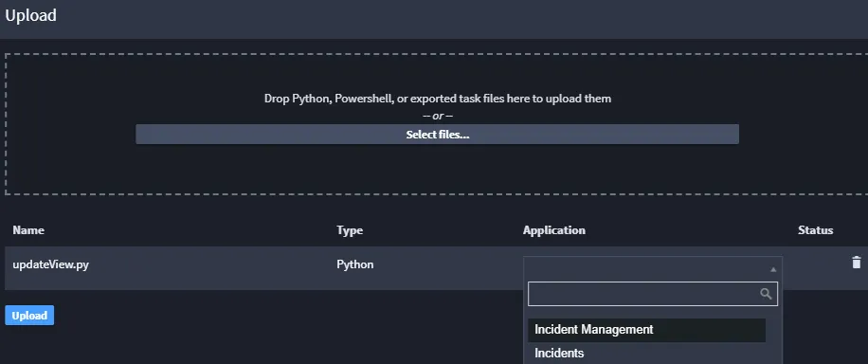Choose Incidents application option
Screen dimensions: 868x364
click(646, 353)
